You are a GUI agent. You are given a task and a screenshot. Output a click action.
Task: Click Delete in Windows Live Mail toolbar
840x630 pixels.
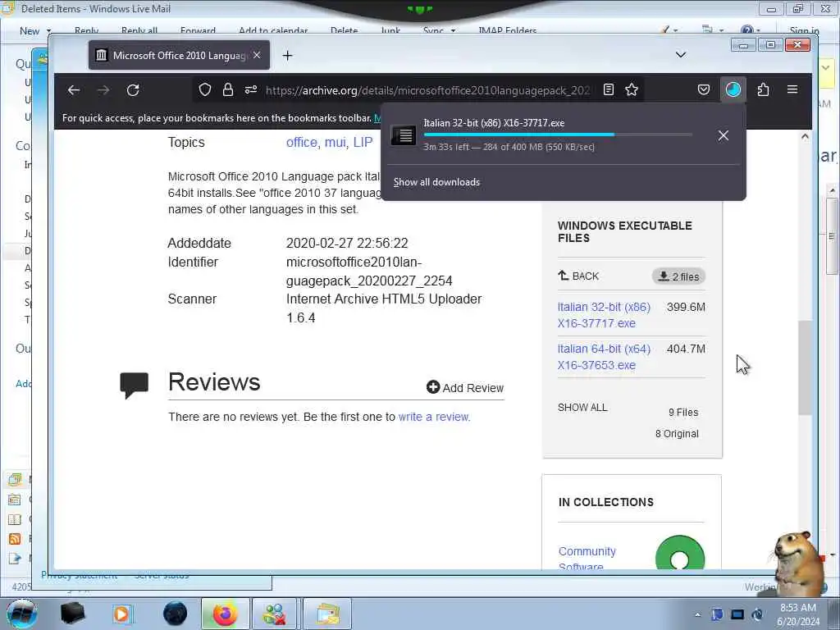click(344, 30)
